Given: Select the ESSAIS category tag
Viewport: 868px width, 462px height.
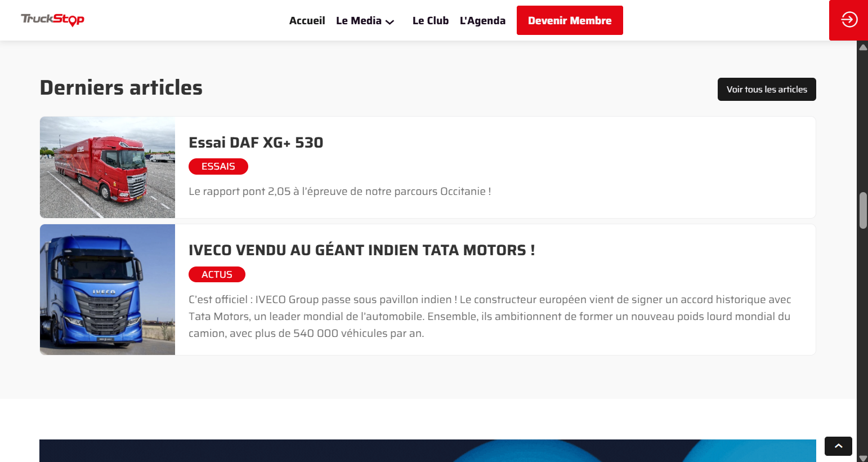Looking at the screenshot, I should coord(218,167).
